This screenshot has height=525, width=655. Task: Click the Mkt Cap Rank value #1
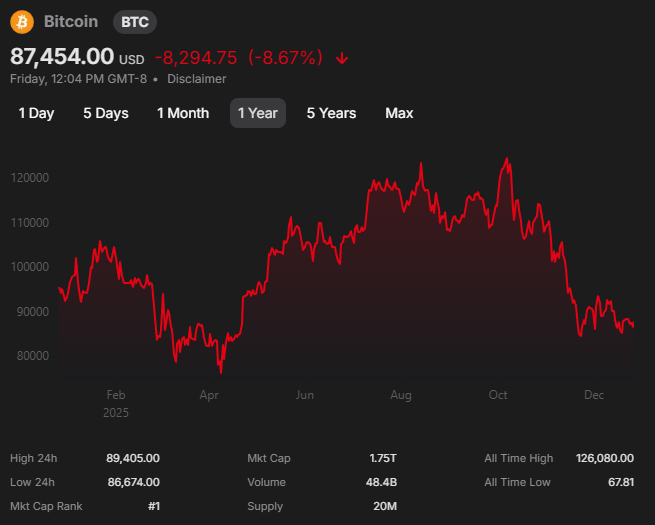154,507
